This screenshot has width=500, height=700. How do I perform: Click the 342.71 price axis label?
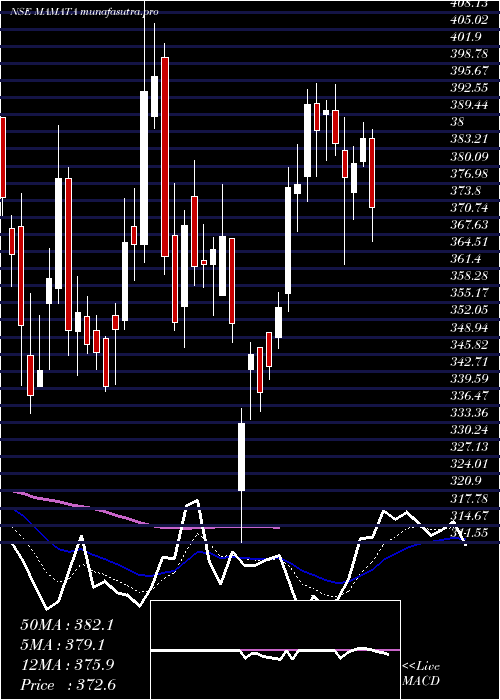pyautogui.click(x=469, y=362)
